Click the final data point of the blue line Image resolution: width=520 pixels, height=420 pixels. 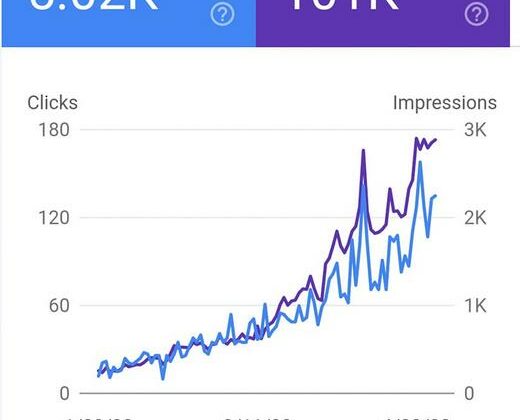(435, 196)
